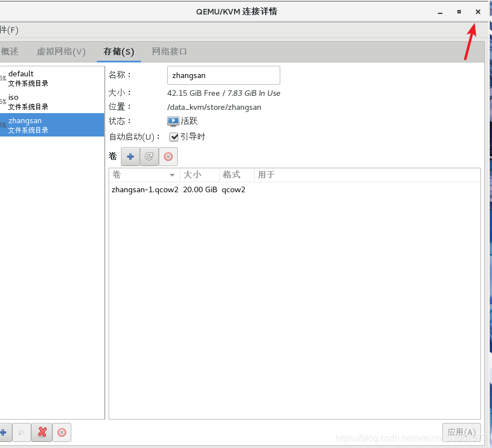The width and height of the screenshot is (492, 448).
Task: Click the 20.00 GiB size cell
Action: coord(200,190)
